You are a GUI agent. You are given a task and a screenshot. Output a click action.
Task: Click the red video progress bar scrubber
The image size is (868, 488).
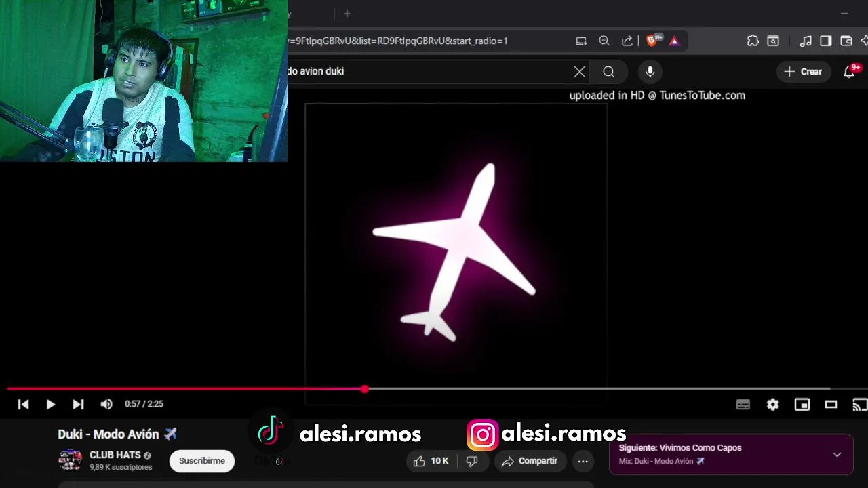pos(365,389)
